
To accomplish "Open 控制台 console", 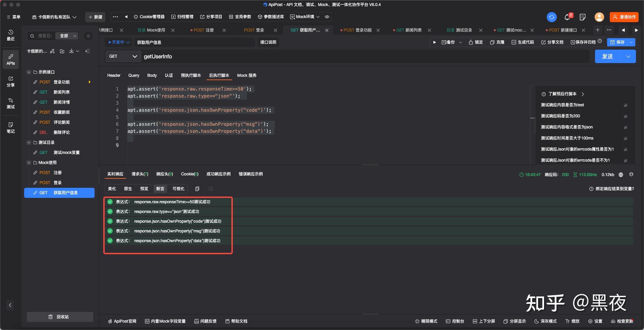I will (x=455, y=321).
